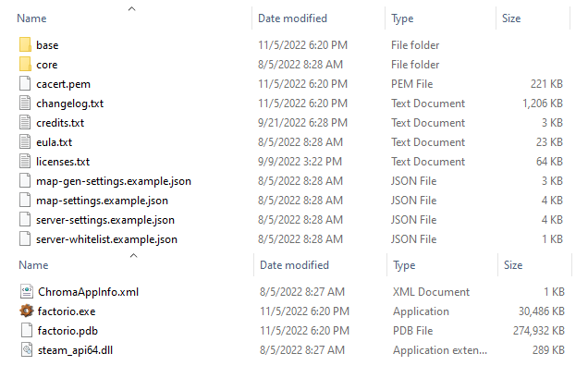Select the core folder icon
588x378 pixels.
[26, 64]
